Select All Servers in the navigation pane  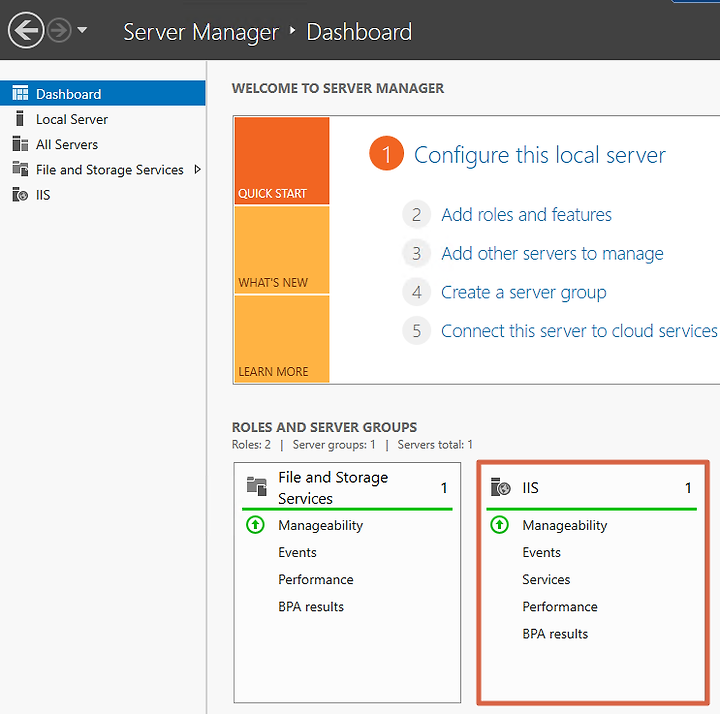pyautogui.click(x=102, y=144)
